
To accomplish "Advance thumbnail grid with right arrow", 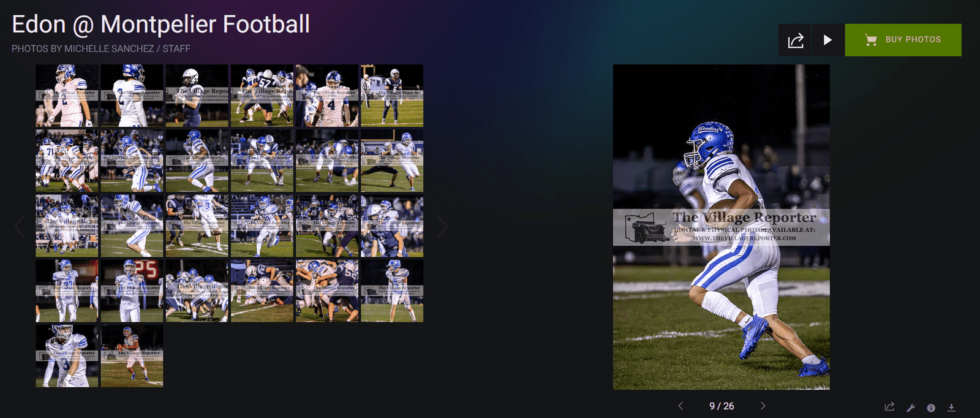I will [443, 226].
